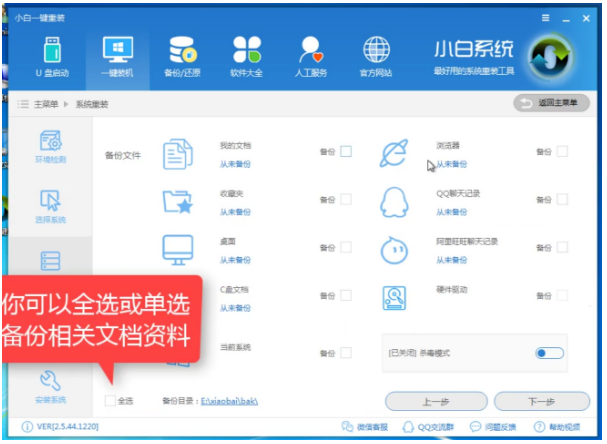Open 问题反馈 in the status bar
Viewport: 607px width, 444px height.
point(493,427)
